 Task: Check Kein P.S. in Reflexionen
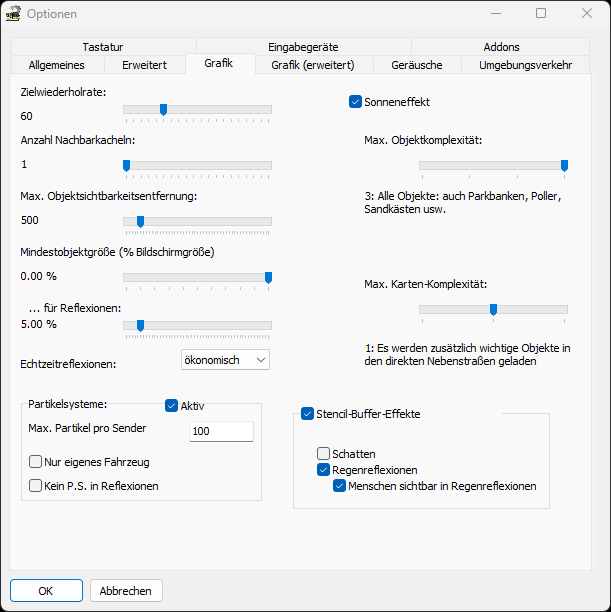click(x=36, y=485)
